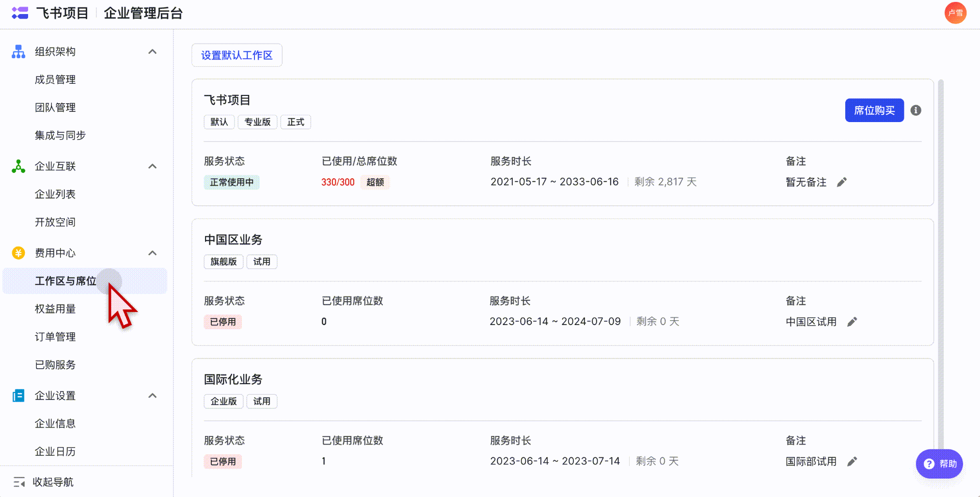Select 开放空间 menu item

pyautogui.click(x=55, y=222)
